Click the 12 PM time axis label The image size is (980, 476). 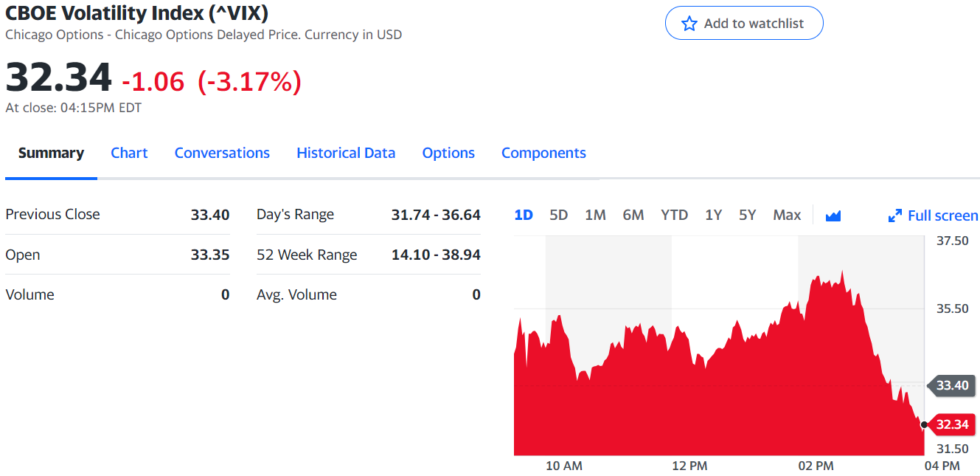[x=689, y=466]
